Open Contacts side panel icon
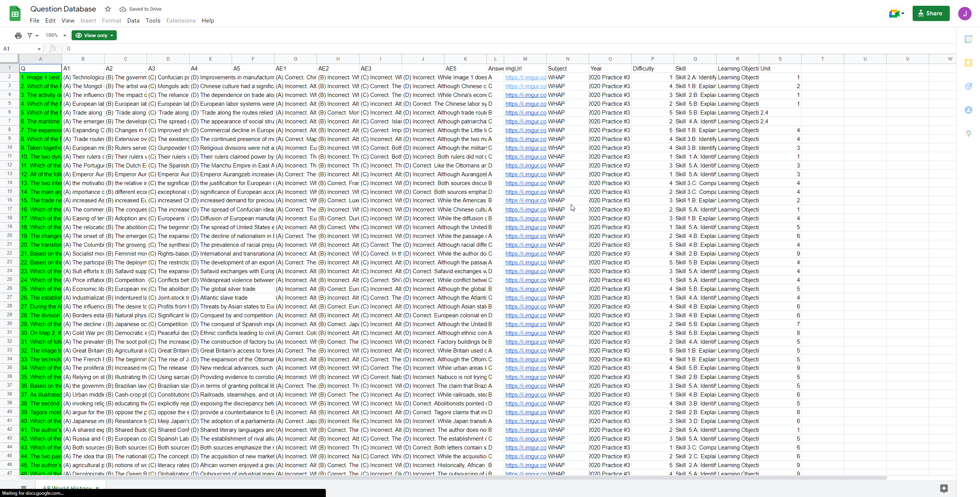The width and height of the screenshot is (980, 497). coord(968,110)
